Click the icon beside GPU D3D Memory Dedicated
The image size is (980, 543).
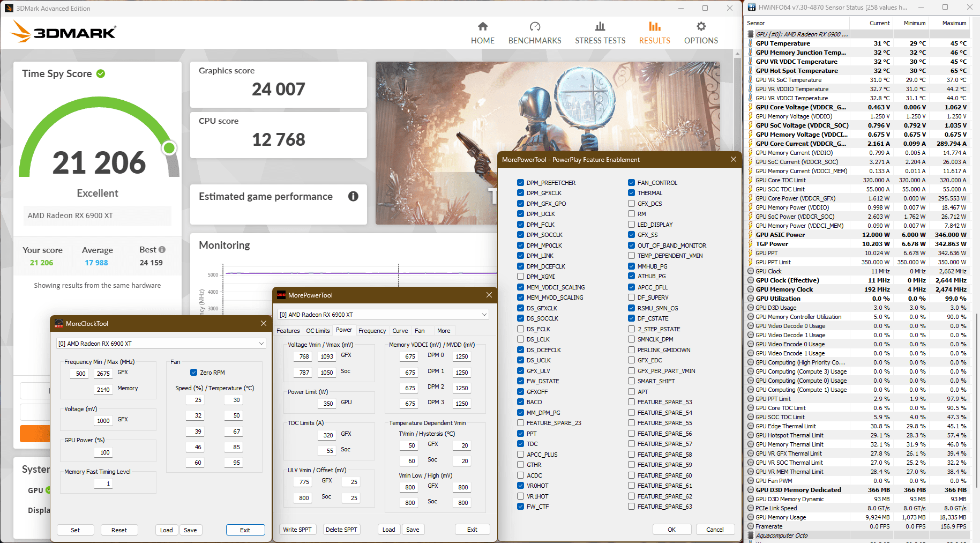click(x=751, y=490)
